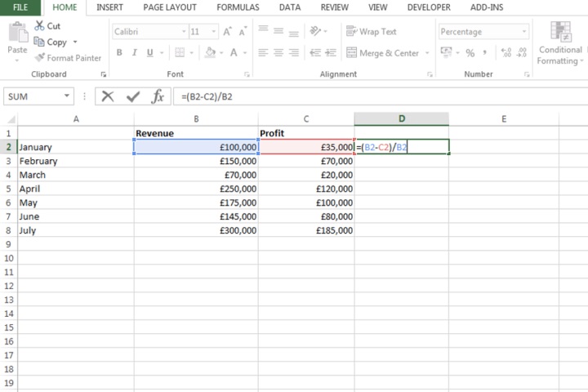Image resolution: width=588 pixels, height=392 pixels.
Task: Cancel the formula entry with X icon
Action: (x=107, y=96)
